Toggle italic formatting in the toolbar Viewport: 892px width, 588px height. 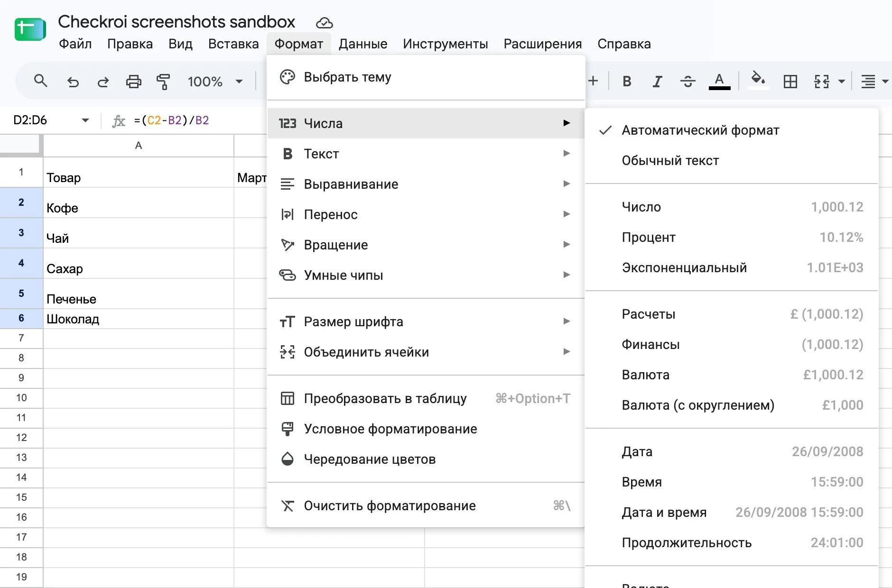pyautogui.click(x=657, y=82)
